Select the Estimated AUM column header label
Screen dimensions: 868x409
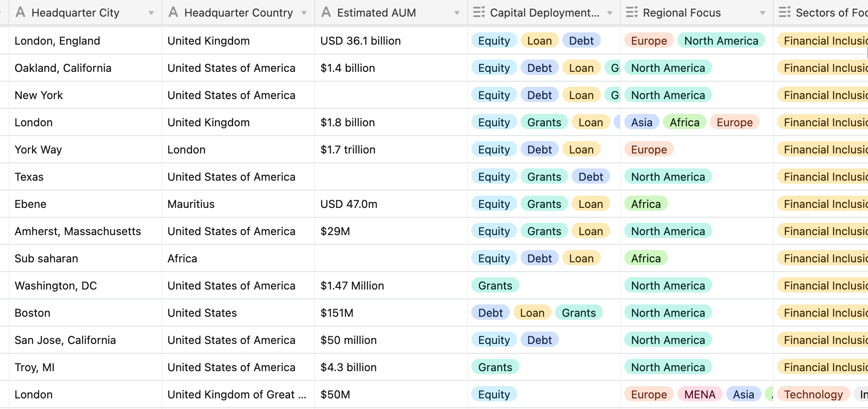pyautogui.click(x=376, y=13)
